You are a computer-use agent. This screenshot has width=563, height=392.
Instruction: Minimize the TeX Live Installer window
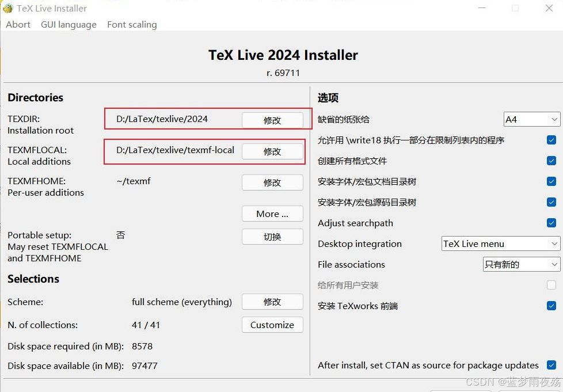(482, 8)
